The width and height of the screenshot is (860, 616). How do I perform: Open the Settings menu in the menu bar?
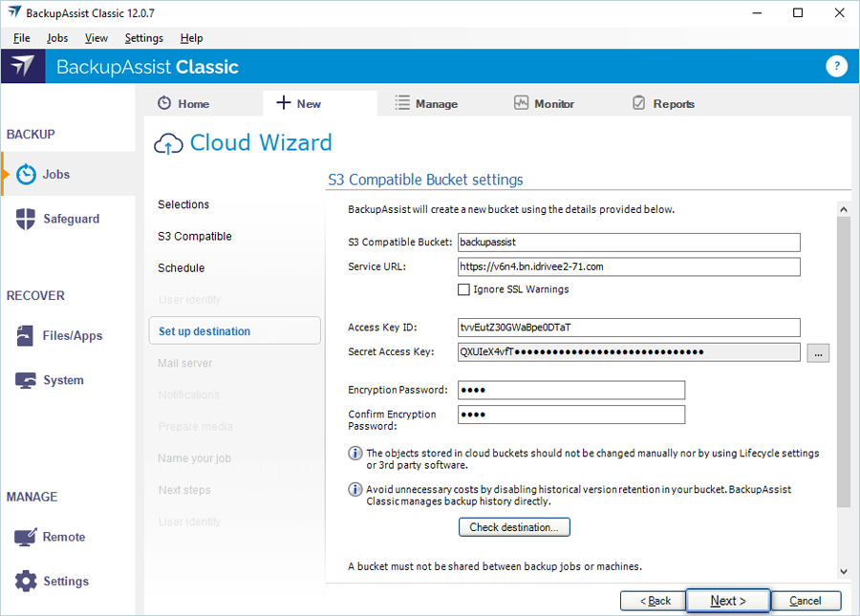pyautogui.click(x=143, y=38)
